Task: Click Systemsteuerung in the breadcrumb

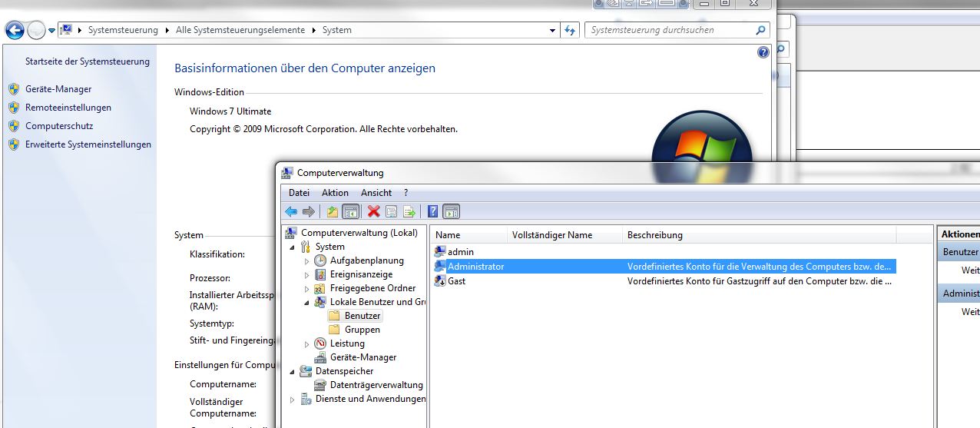Action: click(x=123, y=30)
